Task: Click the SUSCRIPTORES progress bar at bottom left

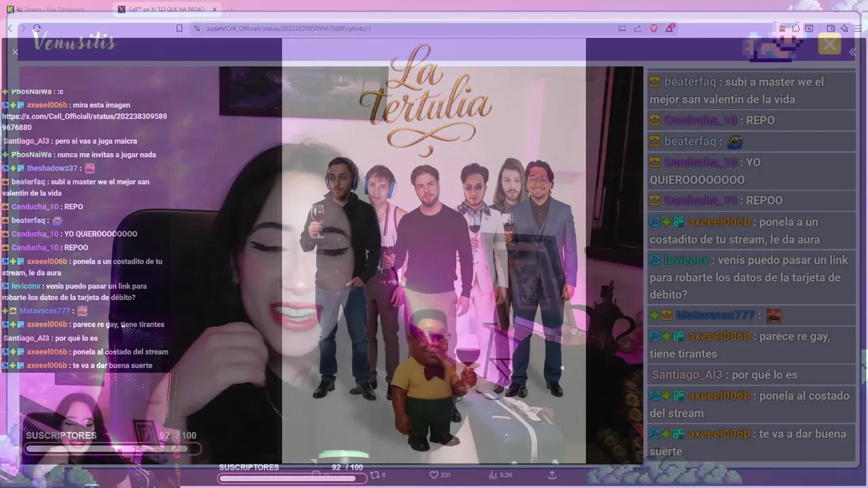Action: 113,449
